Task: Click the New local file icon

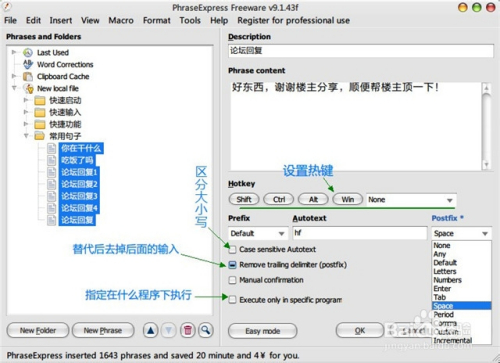Action: pos(29,88)
